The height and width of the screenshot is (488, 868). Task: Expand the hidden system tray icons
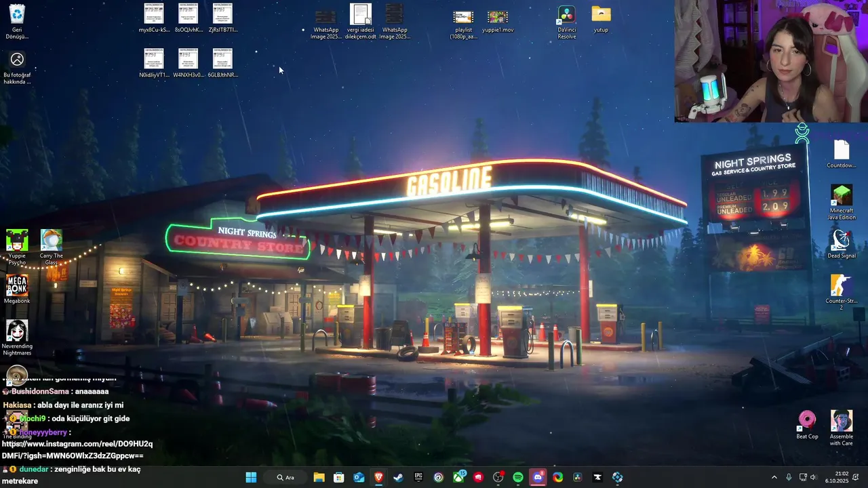tap(774, 477)
